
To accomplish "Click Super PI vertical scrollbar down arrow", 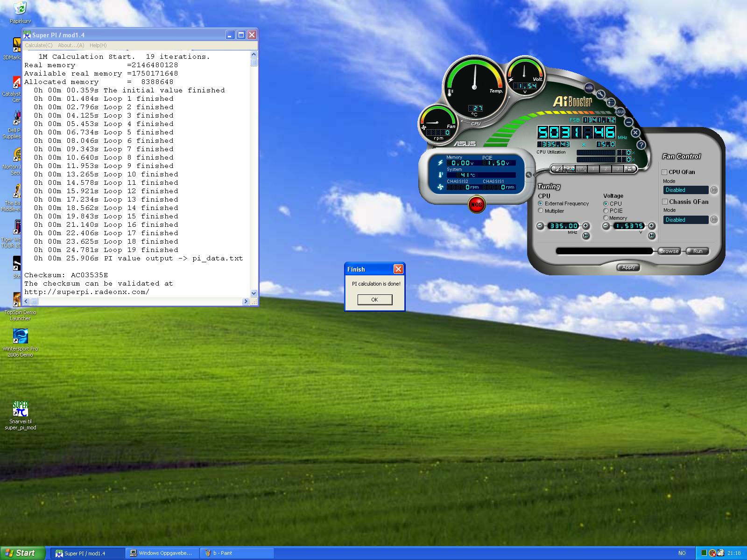I will point(254,294).
